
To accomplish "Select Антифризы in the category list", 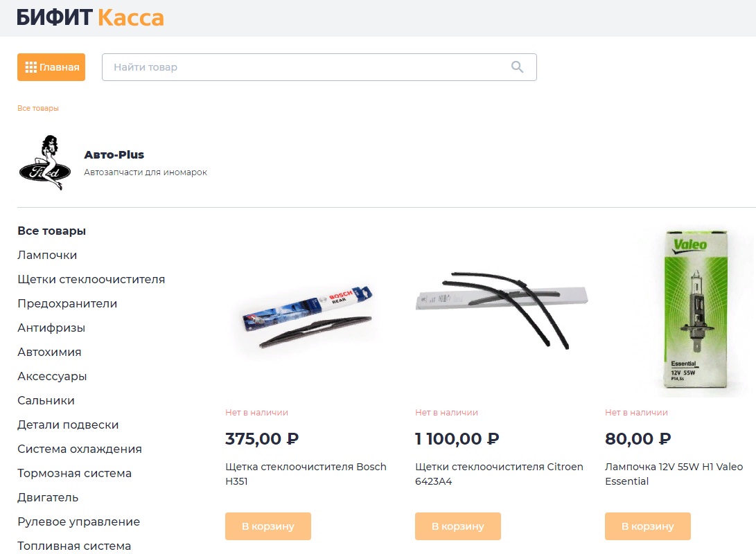I will pos(51,328).
